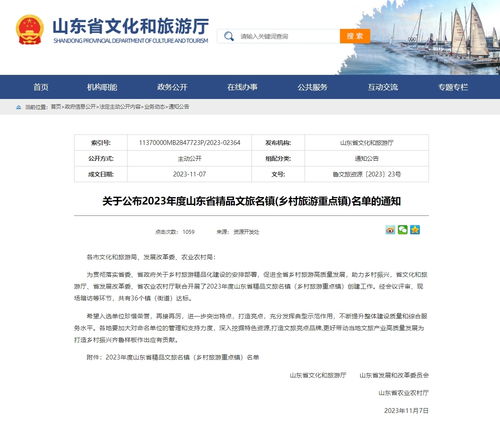The image size is (500, 423).
Task: Click document number cell ending 23号
Action: point(367,174)
